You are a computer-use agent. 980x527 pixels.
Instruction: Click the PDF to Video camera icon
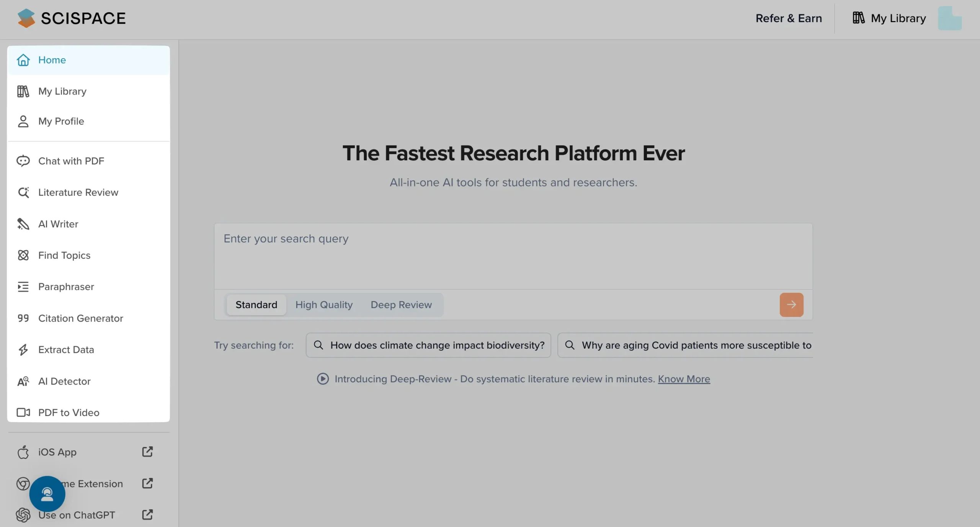click(23, 413)
